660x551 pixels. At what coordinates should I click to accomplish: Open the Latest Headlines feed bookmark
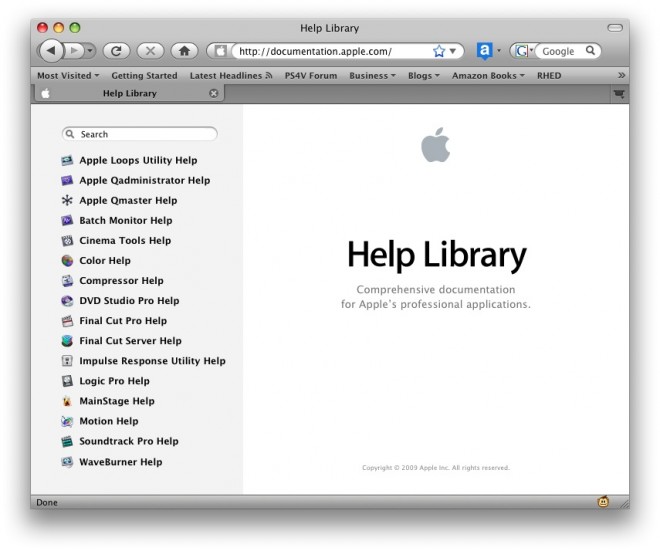click(x=231, y=76)
